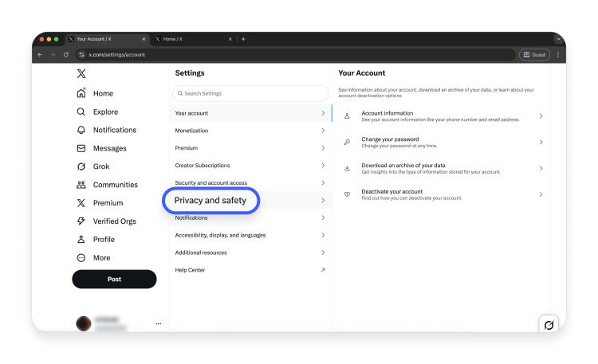Open Messages inbox
Image resolution: width=598 pixels, height=364 pixels.
(x=101, y=148)
